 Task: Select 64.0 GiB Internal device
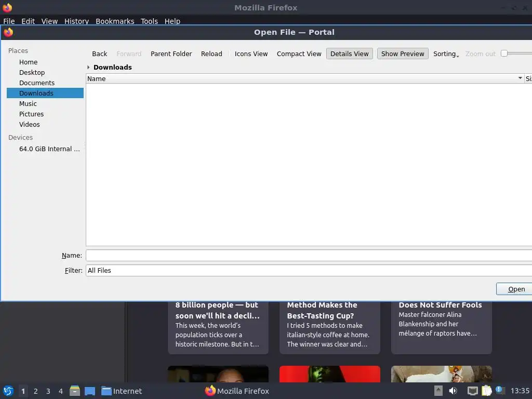(x=45, y=149)
